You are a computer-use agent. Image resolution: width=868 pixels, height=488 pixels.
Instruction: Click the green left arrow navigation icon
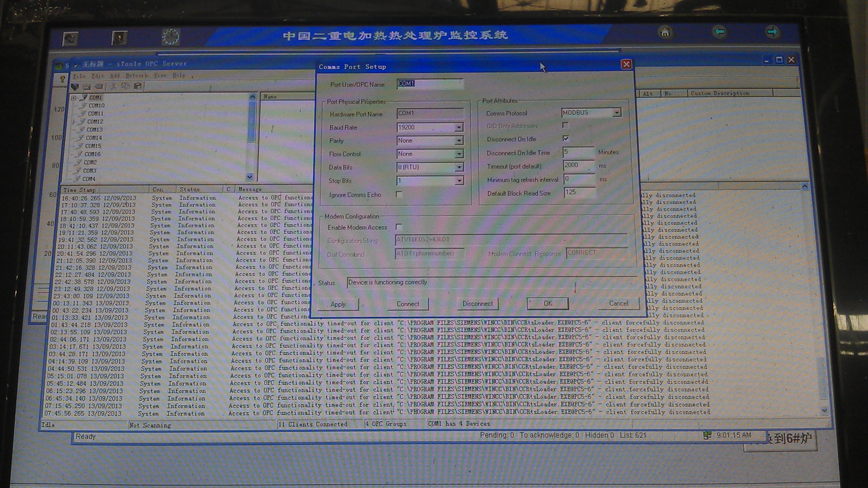coord(719,32)
